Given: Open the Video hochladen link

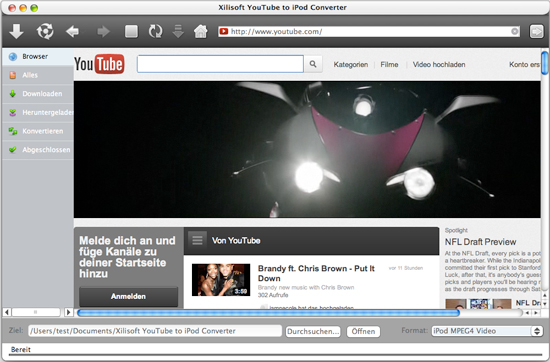Looking at the screenshot, I should coord(439,65).
